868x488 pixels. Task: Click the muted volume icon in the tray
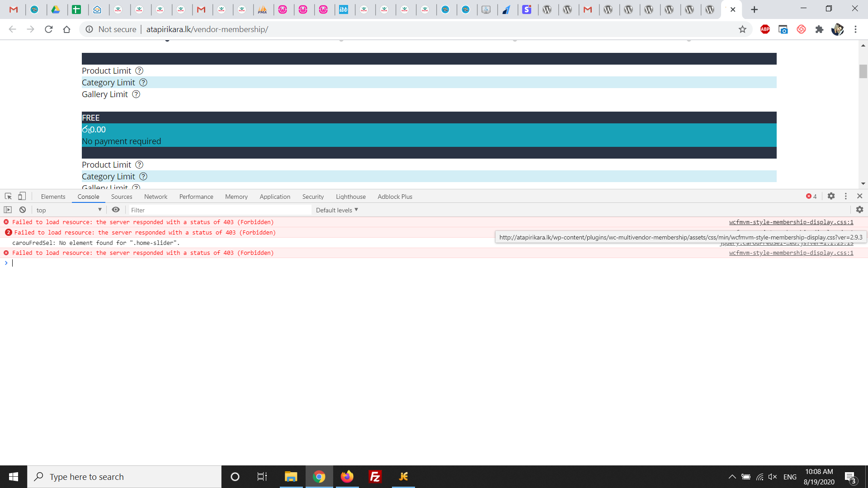[773, 477]
